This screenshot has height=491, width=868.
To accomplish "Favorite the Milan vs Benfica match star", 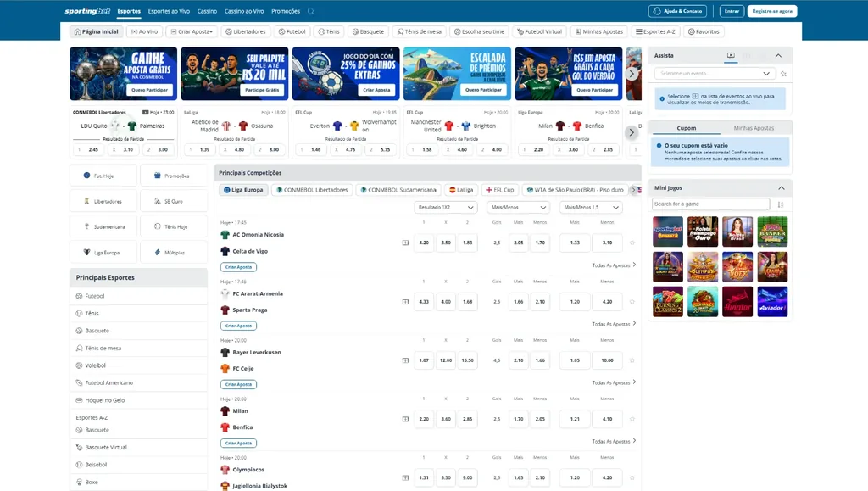I will click(632, 419).
